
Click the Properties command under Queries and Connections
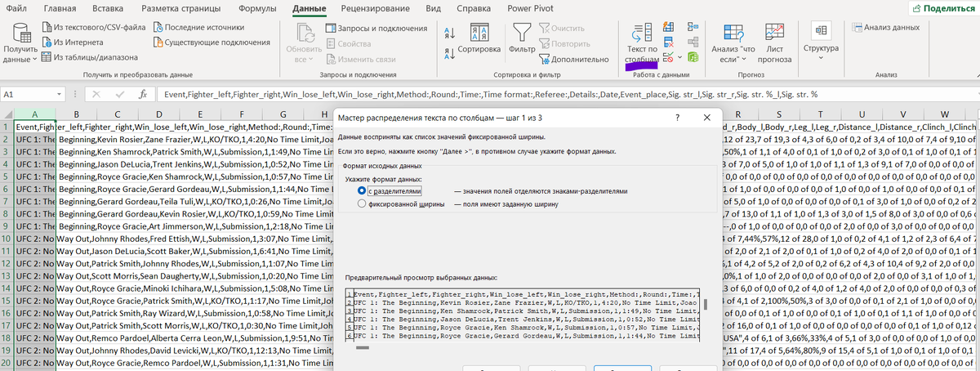(347, 44)
